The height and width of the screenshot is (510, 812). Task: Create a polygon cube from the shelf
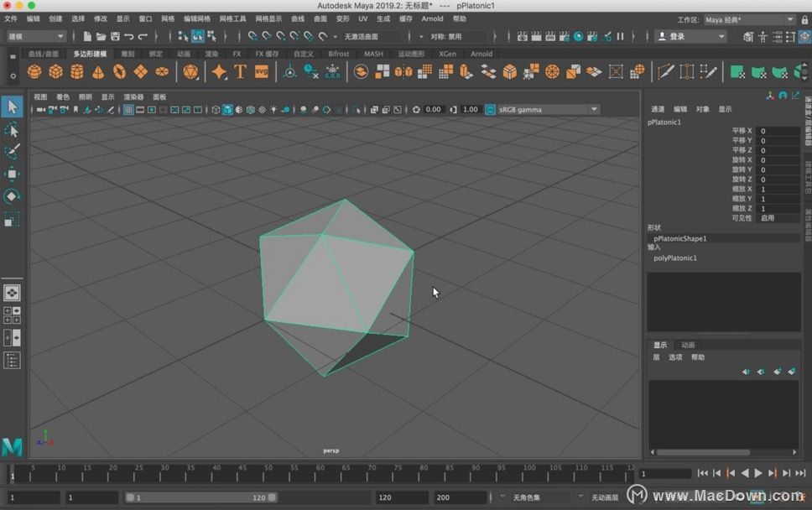pyautogui.click(x=56, y=71)
